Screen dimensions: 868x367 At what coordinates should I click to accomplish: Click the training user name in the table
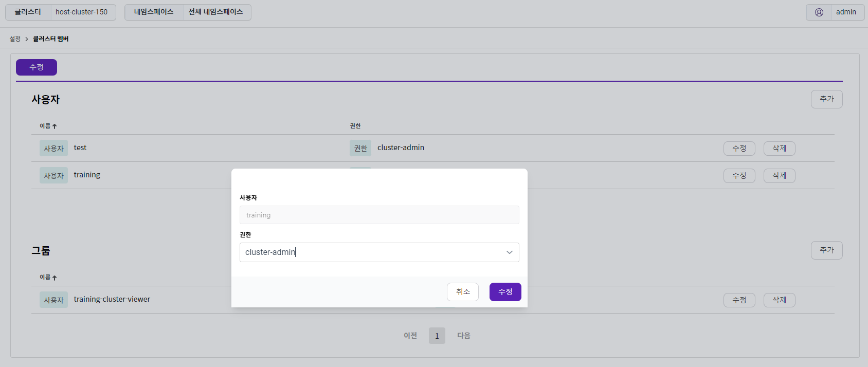pyautogui.click(x=87, y=175)
